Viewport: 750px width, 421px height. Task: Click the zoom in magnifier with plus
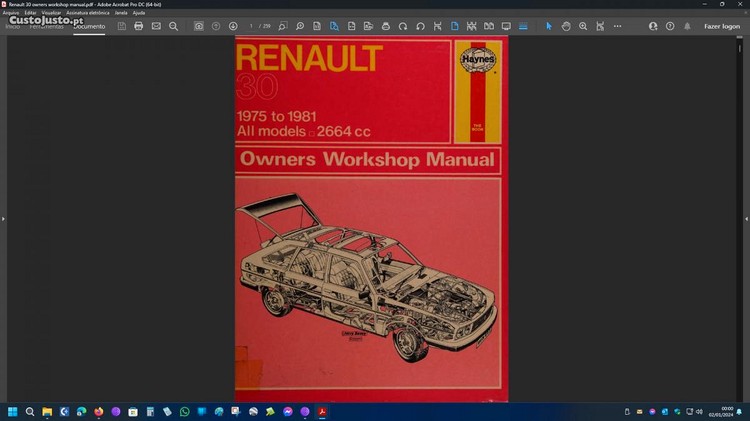click(583, 26)
